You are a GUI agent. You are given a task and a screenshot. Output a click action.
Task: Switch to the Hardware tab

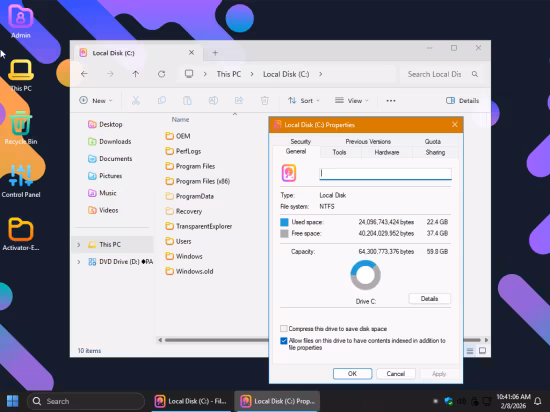pyautogui.click(x=387, y=152)
